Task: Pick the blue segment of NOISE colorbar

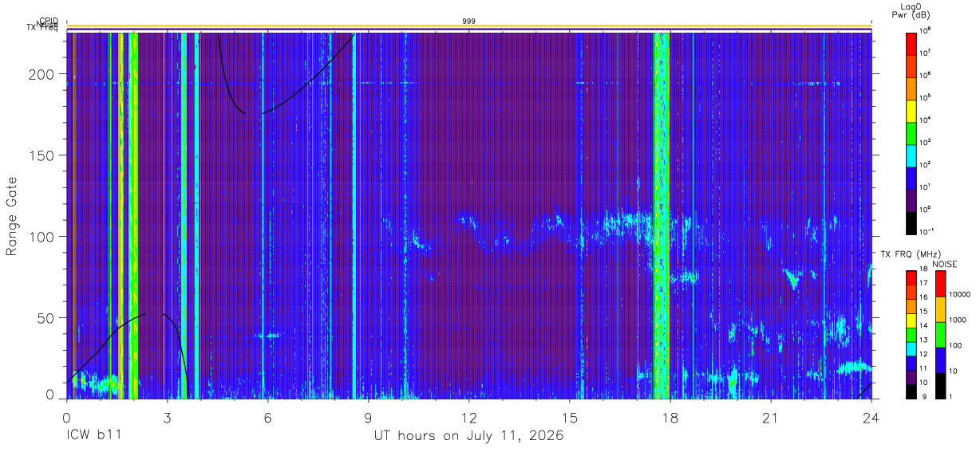Action: [940, 360]
